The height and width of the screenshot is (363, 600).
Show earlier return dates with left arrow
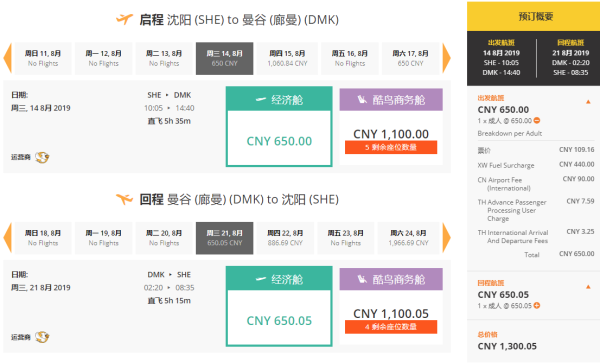[7, 238]
